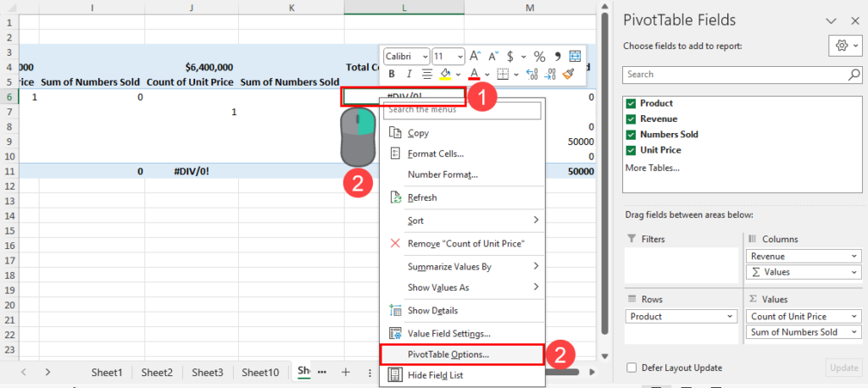Uncheck the Revenue field checkbox
The image size is (868, 388).
[x=631, y=119]
